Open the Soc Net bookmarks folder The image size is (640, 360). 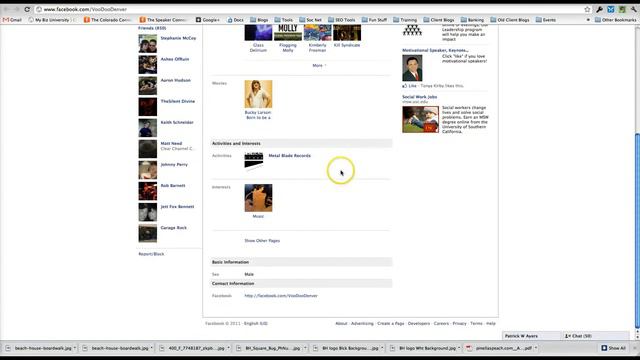click(311, 20)
